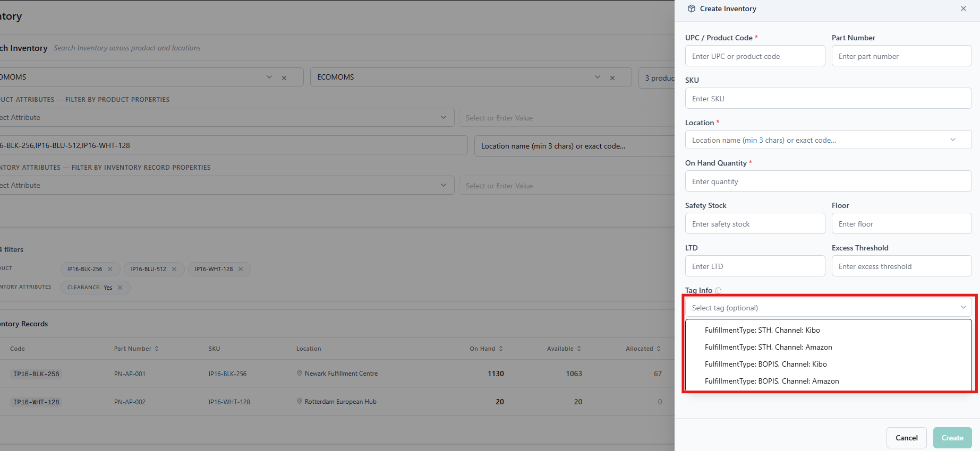Image resolution: width=980 pixels, height=451 pixels.
Task: Focus the Floor input field
Action: click(901, 223)
